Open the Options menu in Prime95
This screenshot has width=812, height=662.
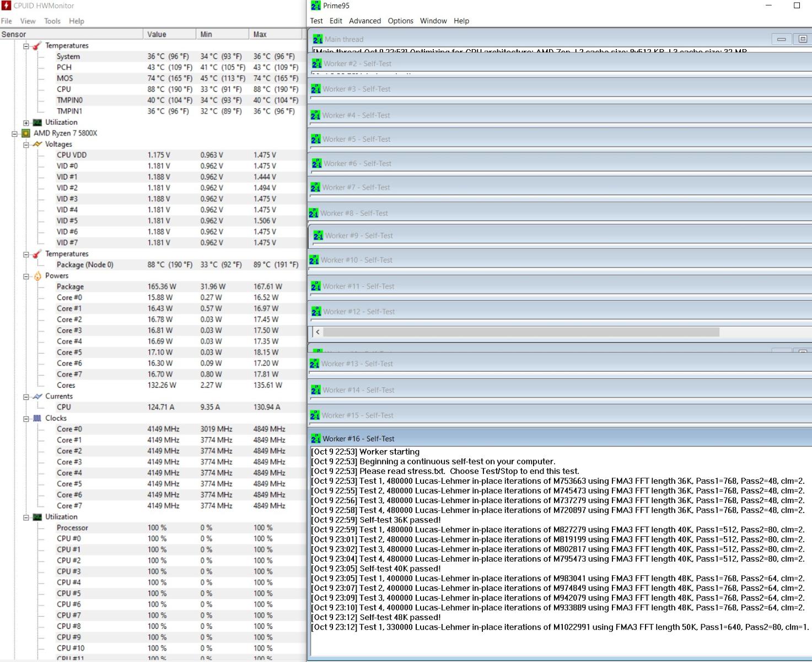point(401,21)
